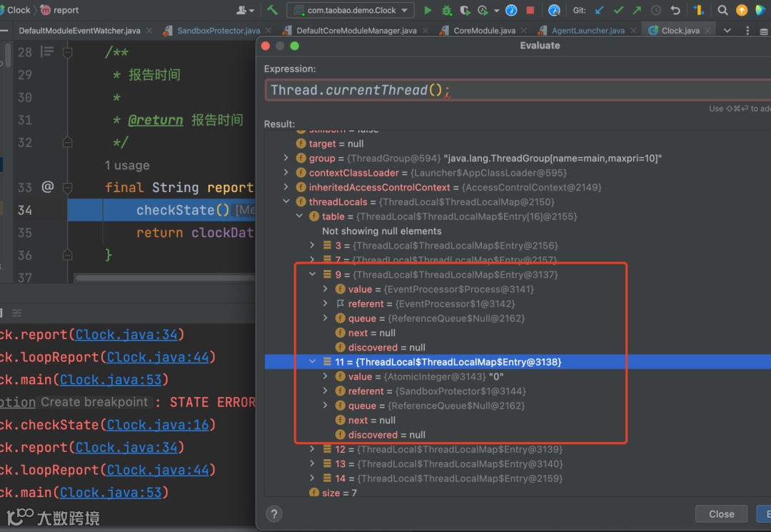Click report breadcrumb in navigation bar
The height and width of the screenshot is (532, 771).
[x=60, y=10]
